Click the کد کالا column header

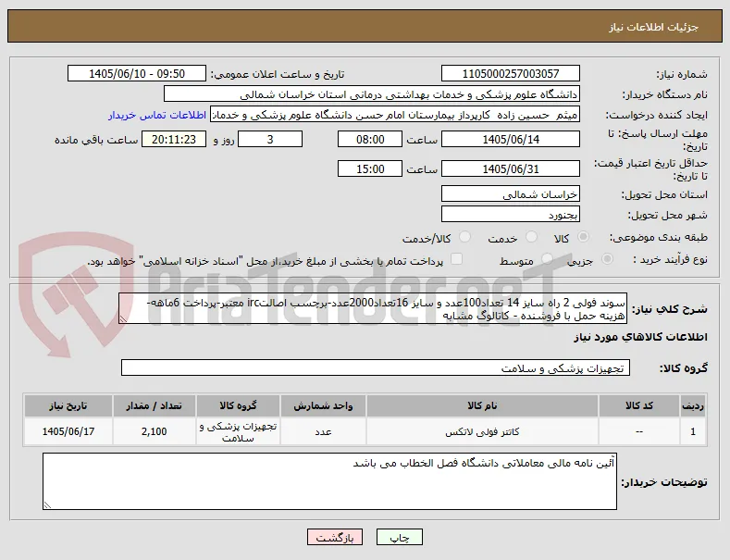pos(639,405)
